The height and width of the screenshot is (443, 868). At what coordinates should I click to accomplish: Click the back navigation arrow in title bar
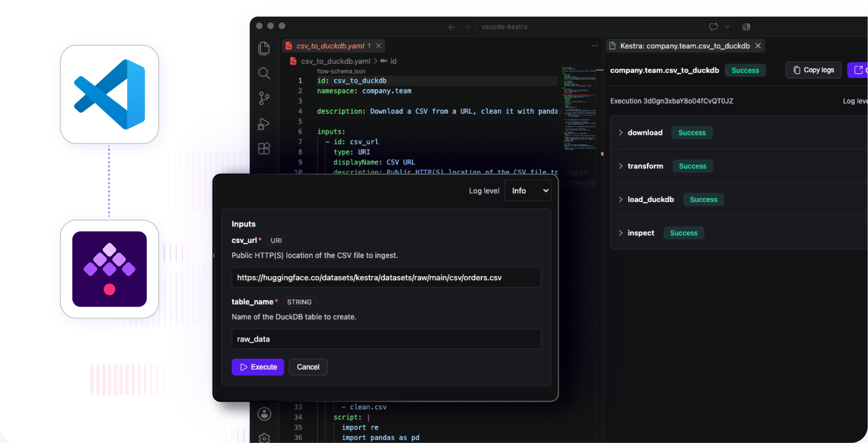(x=452, y=27)
